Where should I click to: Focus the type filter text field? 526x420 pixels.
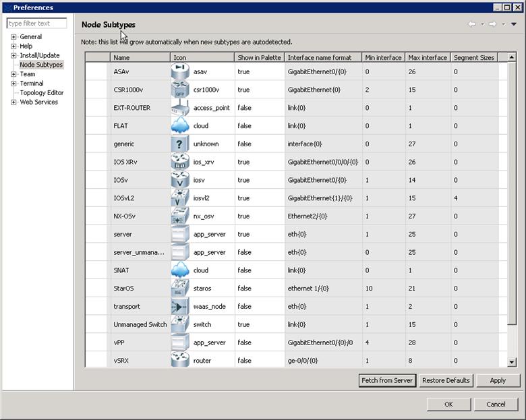36,23
